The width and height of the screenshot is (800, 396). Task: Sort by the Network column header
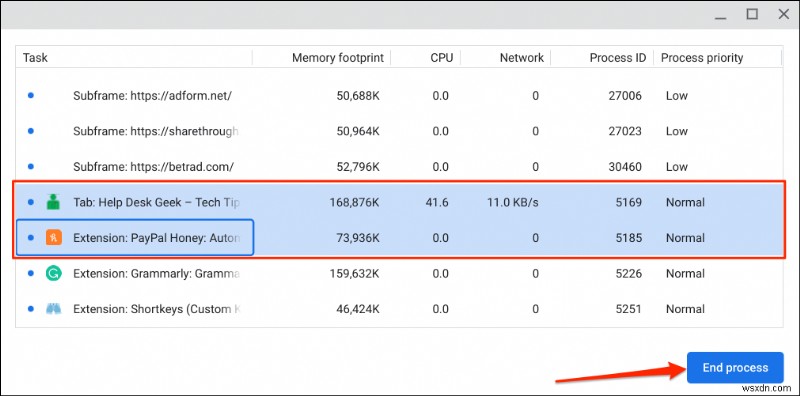pyautogui.click(x=521, y=58)
